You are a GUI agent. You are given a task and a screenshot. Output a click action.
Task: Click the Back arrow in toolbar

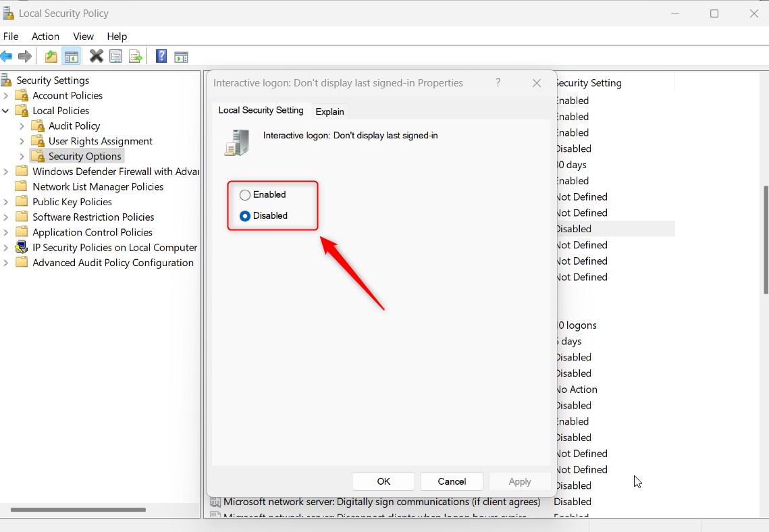[x=7, y=57]
